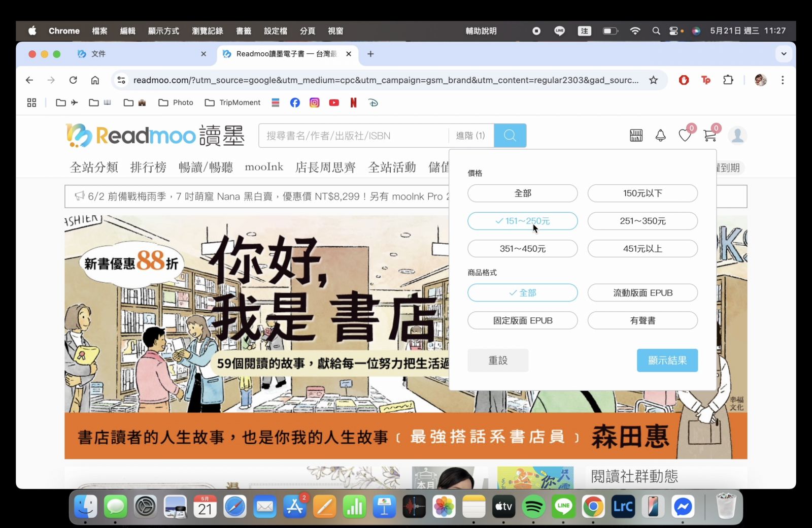Bookmark this page with the star icon
Screen dimensions: 812x528
pyautogui.click(x=654, y=80)
